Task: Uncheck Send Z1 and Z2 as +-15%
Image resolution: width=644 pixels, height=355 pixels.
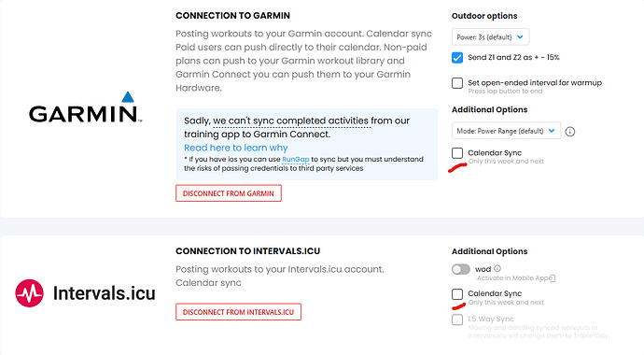Action: click(x=457, y=58)
